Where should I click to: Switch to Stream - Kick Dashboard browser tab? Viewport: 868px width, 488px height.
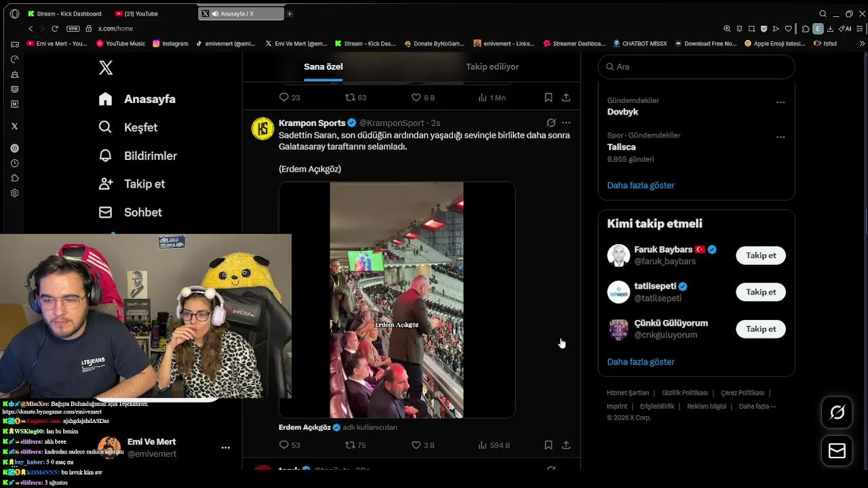[65, 14]
